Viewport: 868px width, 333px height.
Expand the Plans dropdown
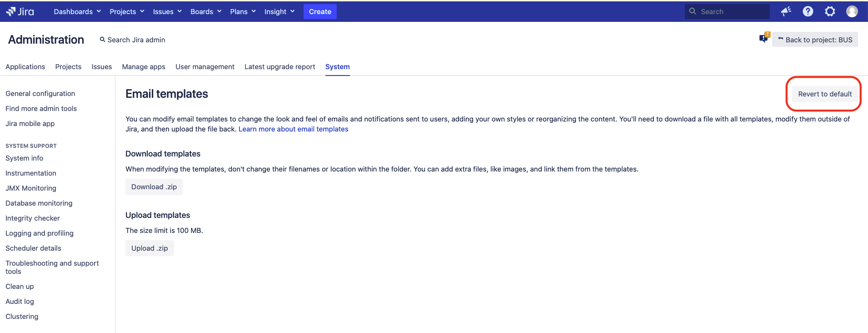[243, 11]
